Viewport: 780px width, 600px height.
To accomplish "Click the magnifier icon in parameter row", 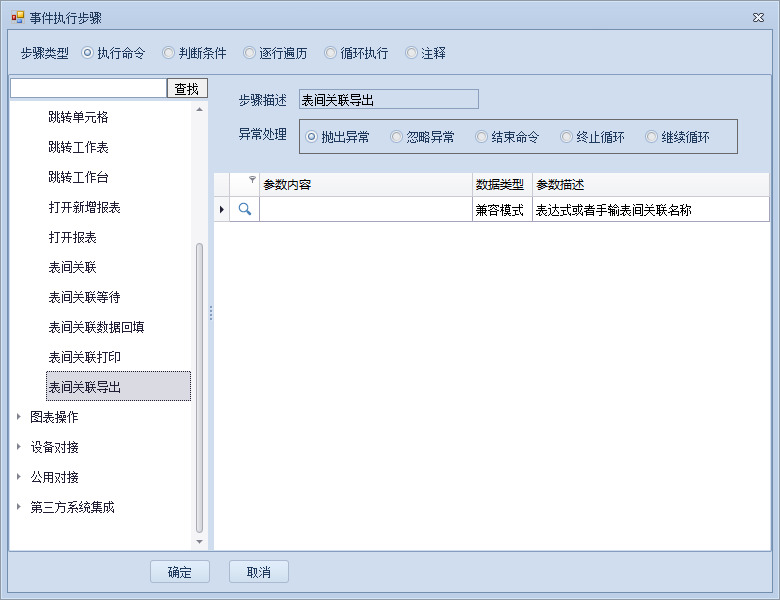I will (244, 210).
